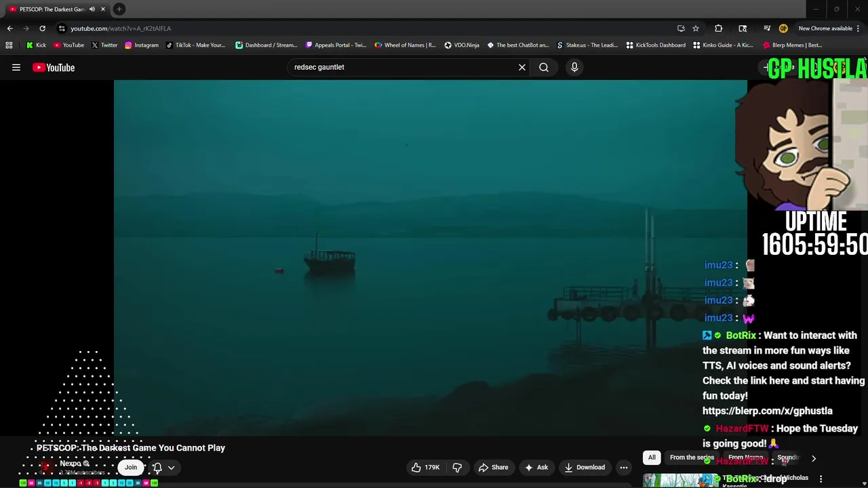Open the Nexpo channel name

[x=71, y=464]
